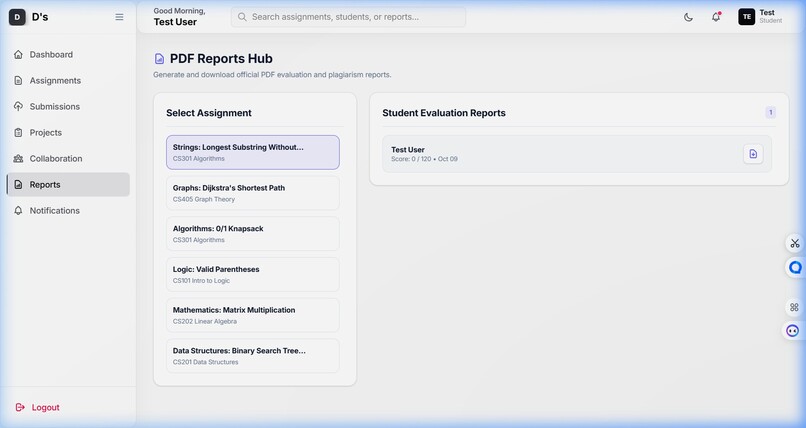Open Assignments in sidebar
Image resolution: width=806 pixels, height=428 pixels.
(68, 81)
